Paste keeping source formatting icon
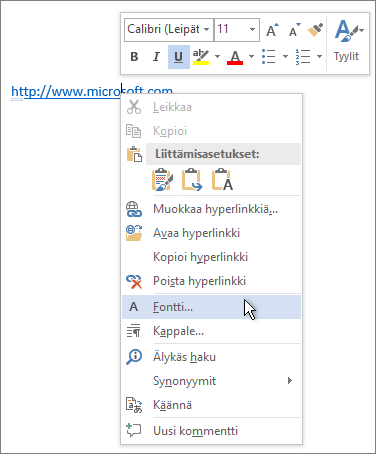The height and width of the screenshot is (454, 376). [162, 180]
